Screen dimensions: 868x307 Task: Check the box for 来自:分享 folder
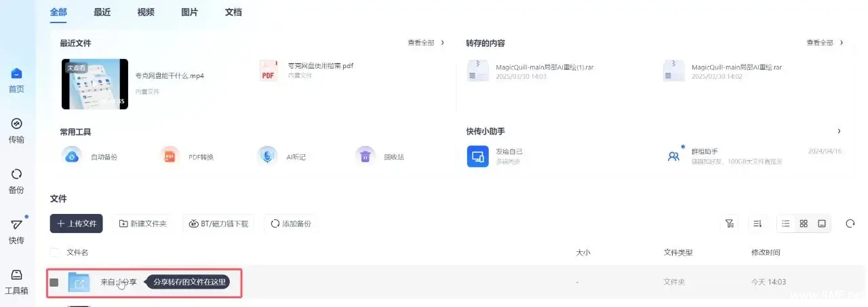[54, 282]
